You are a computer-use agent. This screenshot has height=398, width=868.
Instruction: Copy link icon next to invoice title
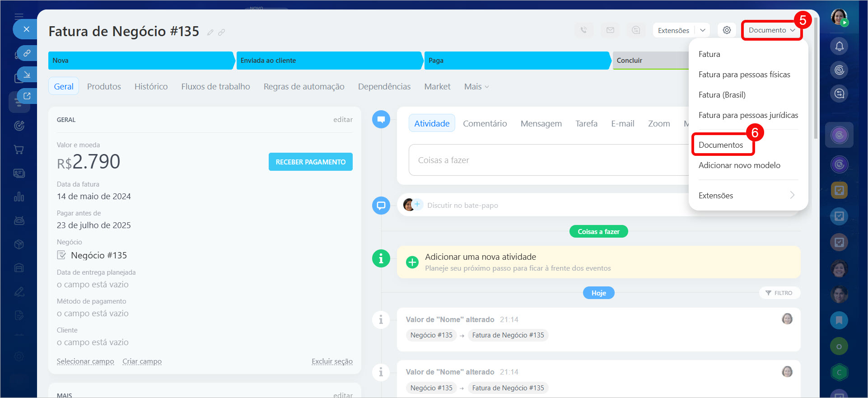tap(222, 33)
